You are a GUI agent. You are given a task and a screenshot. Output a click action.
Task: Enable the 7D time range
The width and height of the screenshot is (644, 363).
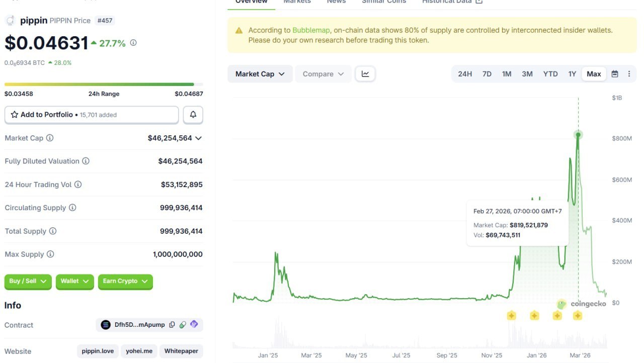click(487, 73)
